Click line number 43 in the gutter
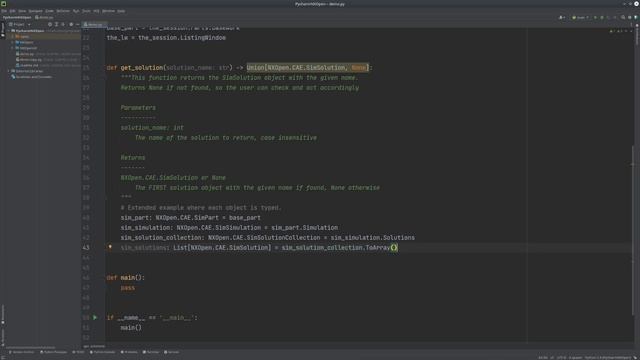640x360 pixels. [86, 248]
